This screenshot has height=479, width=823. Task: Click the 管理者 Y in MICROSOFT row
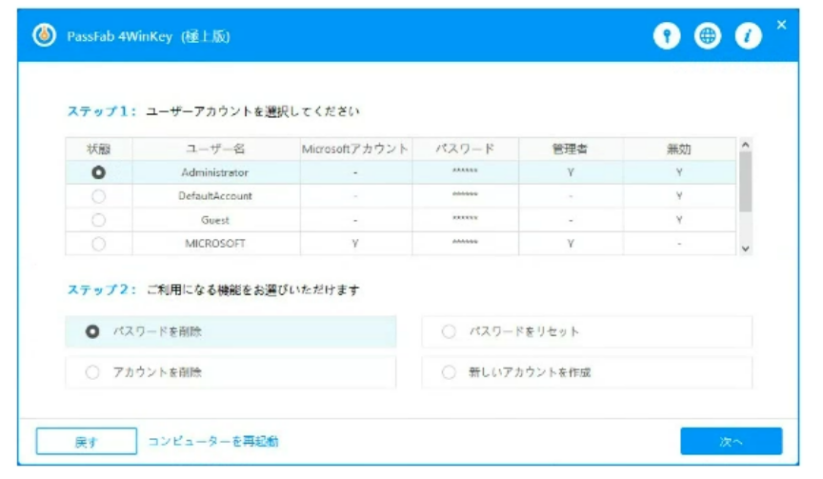pos(571,243)
